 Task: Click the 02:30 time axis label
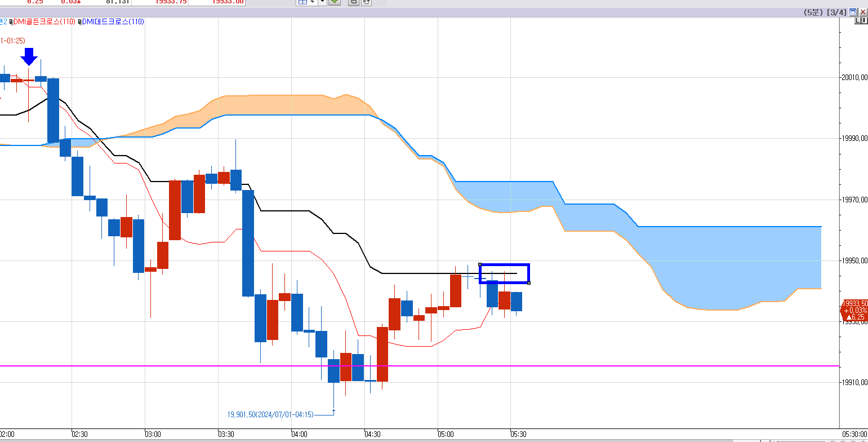pos(79,434)
